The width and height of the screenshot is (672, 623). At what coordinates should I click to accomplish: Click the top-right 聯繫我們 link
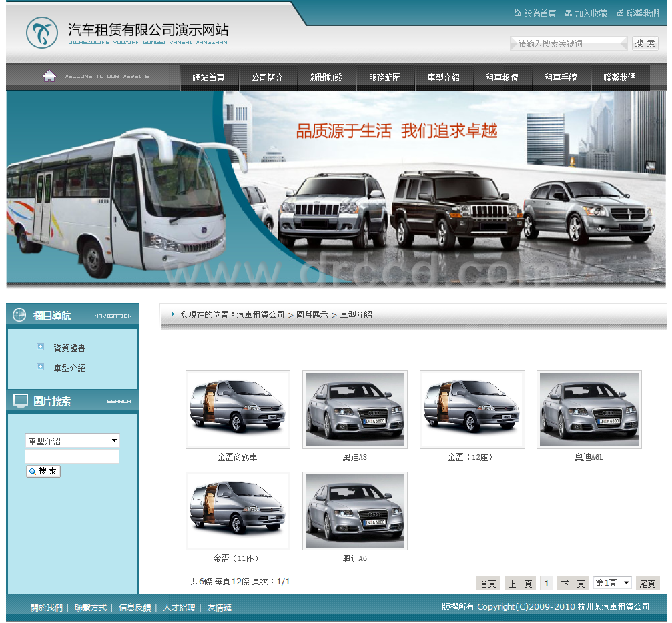[x=643, y=13]
